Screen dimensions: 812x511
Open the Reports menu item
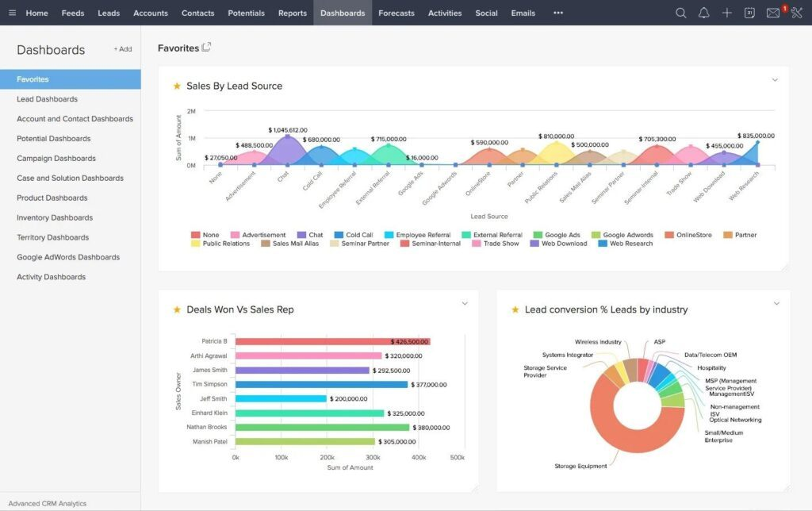point(292,13)
